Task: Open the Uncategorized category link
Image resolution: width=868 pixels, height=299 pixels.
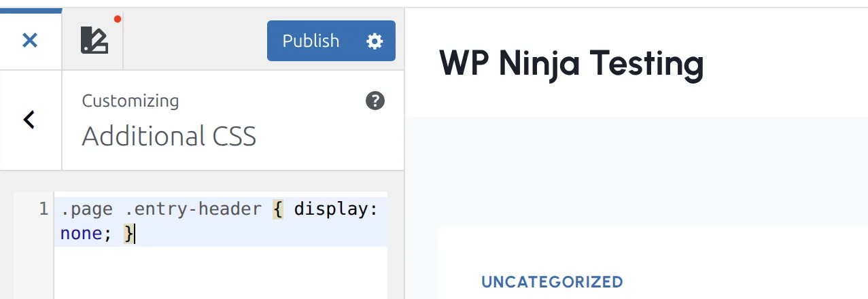Action: pos(552,281)
